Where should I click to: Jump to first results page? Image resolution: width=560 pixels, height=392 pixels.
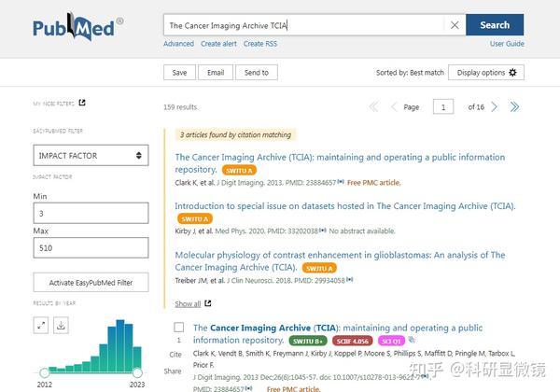(375, 107)
